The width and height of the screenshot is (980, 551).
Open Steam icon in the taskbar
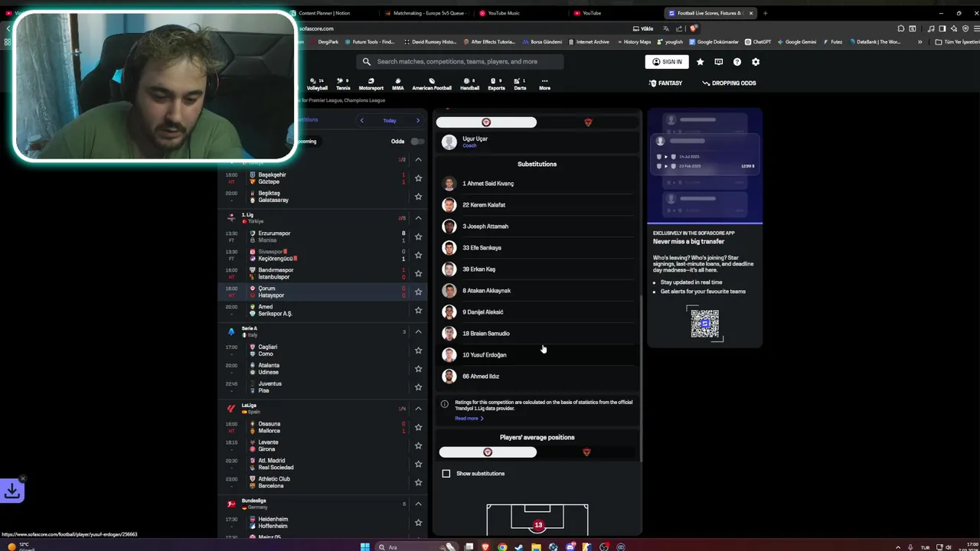519,546
